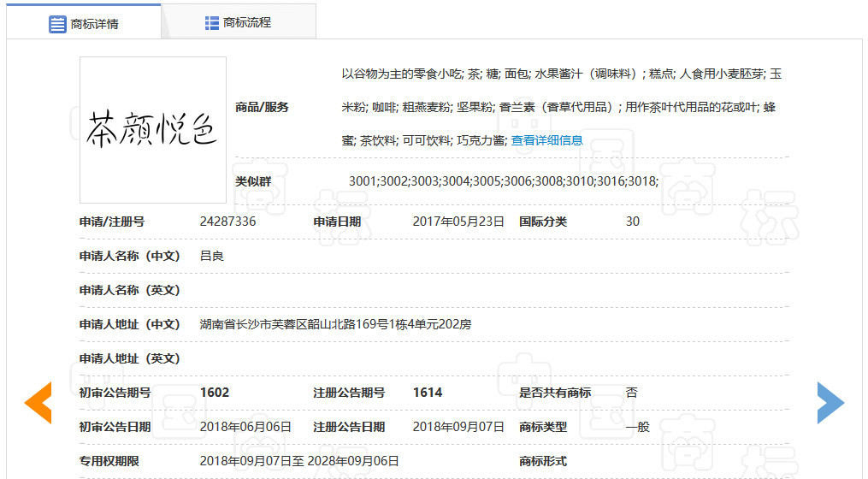Click the international class value 30

(x=633, y=222)
